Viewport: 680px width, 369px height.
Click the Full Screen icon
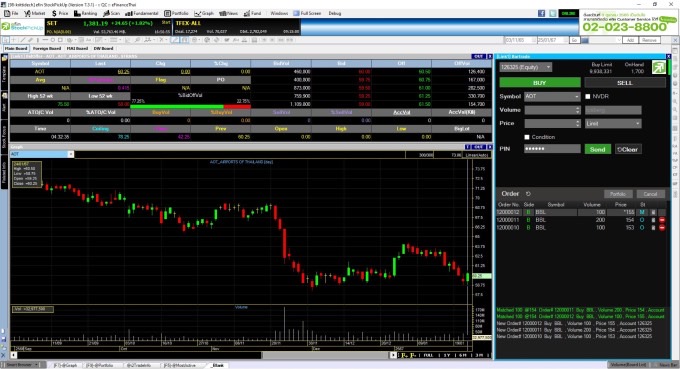pyautogui.click(x=297, y=13)
